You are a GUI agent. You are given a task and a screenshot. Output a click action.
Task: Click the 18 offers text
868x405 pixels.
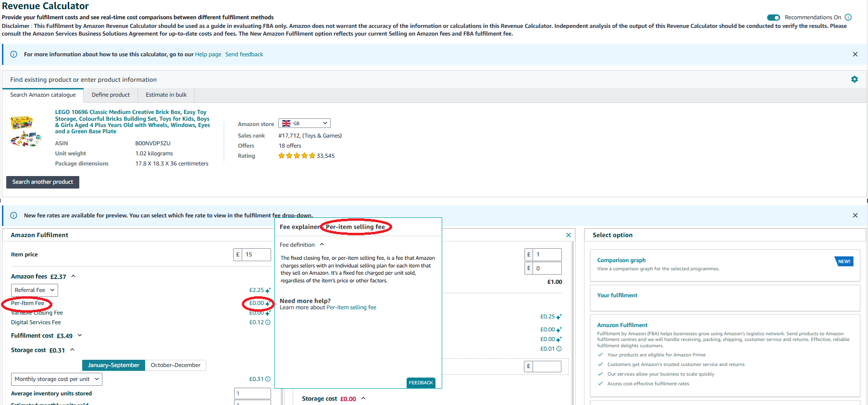pos(290,146)
